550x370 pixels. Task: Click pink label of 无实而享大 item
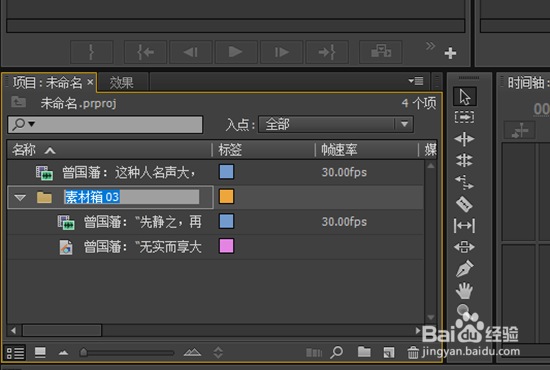click(x=226, y=246)
